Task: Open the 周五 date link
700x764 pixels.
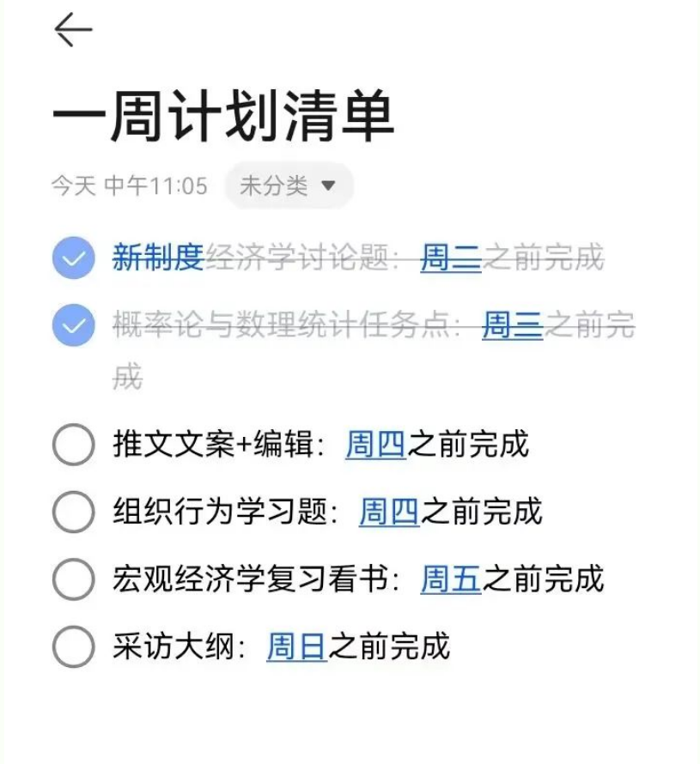Action: [x=451, y=579]
